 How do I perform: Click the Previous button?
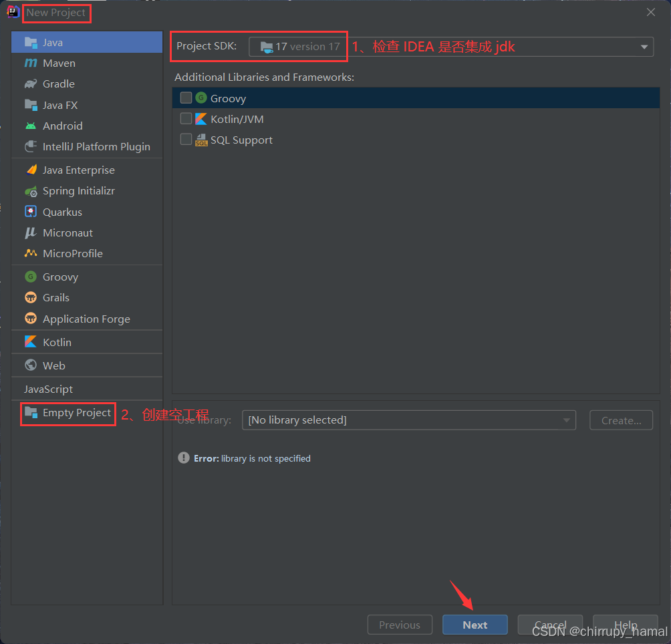pyautogui.click(x=400, y=625)
